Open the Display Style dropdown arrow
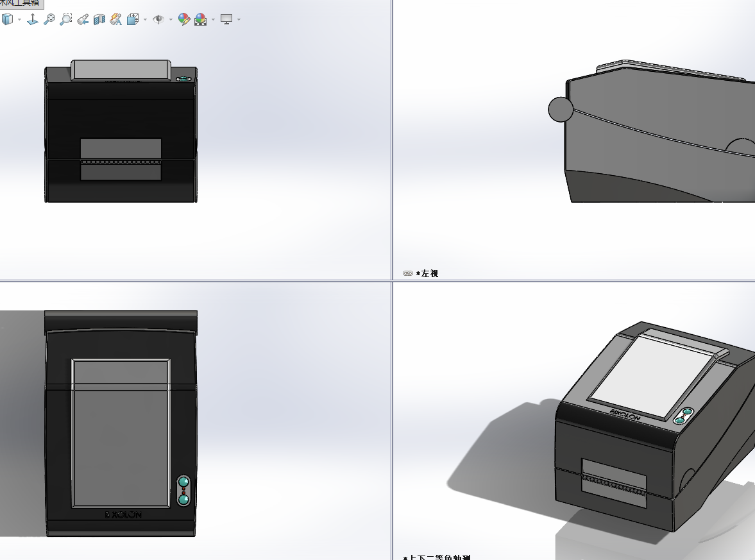755x560 pixels. click(x=19, y=20)
